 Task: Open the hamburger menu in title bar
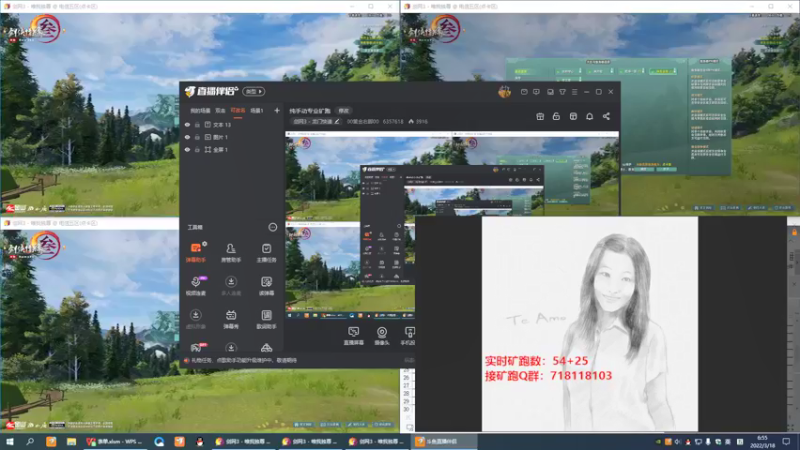(574, 92)
